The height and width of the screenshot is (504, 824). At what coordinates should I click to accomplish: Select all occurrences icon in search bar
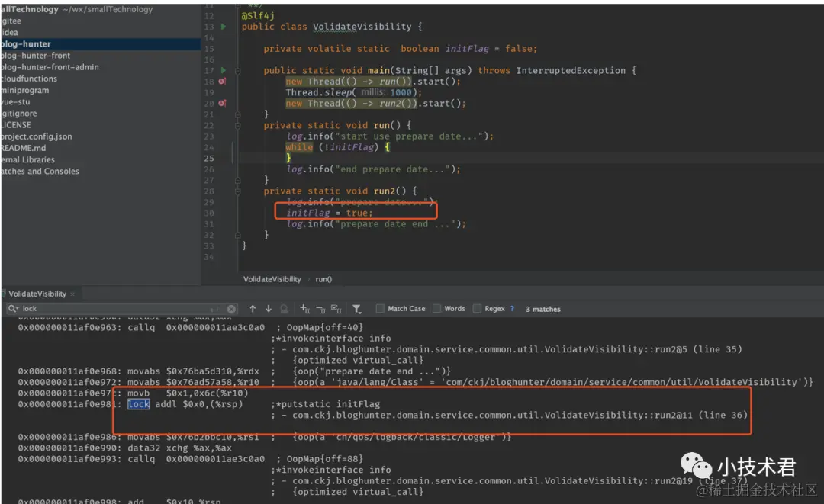[336, 309]
